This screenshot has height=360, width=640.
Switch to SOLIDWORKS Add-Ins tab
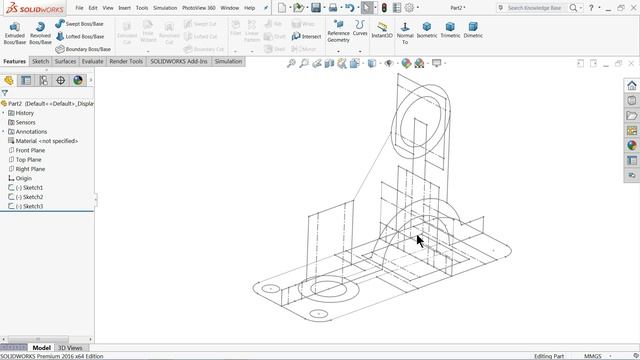179,61
